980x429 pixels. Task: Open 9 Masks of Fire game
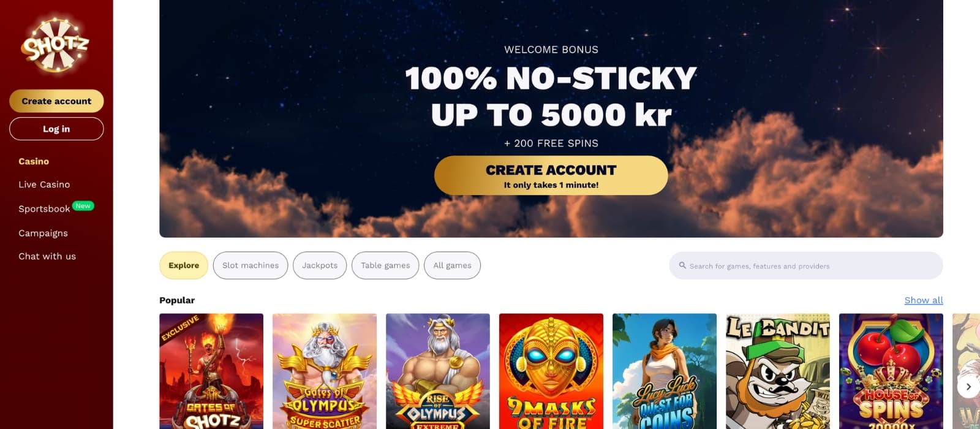click(551, 371)
